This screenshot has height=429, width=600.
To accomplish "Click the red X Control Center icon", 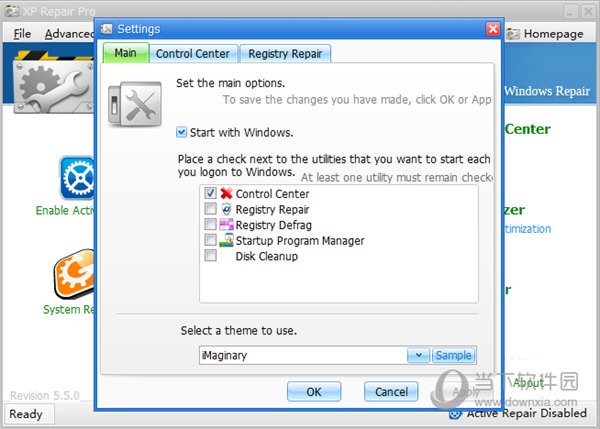I will (x=226, y=193).
